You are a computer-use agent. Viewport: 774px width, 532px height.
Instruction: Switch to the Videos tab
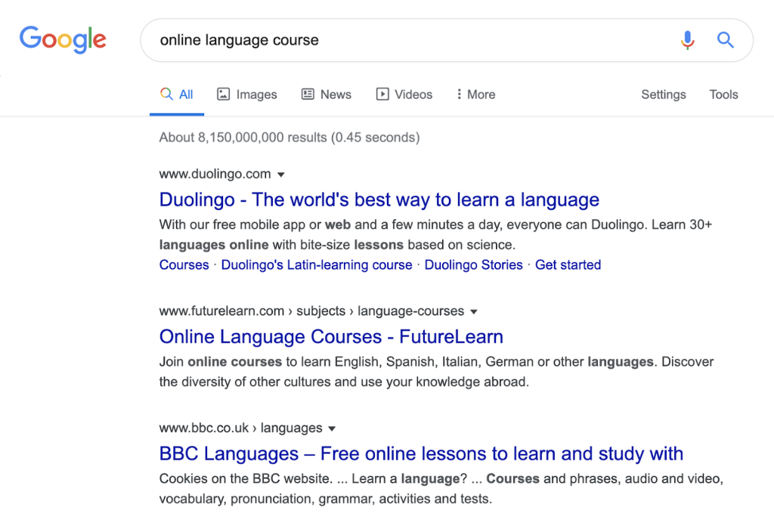coord(404,94)
